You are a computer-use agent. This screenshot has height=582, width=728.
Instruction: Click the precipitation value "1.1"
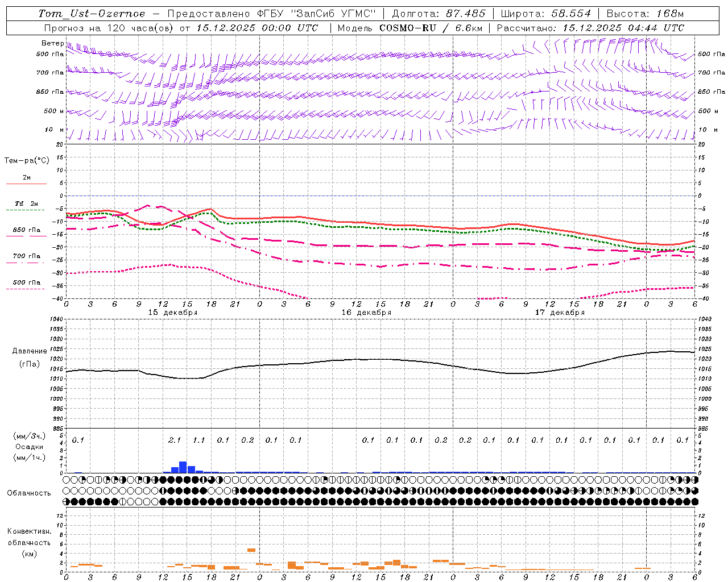[x=198, y=440]
